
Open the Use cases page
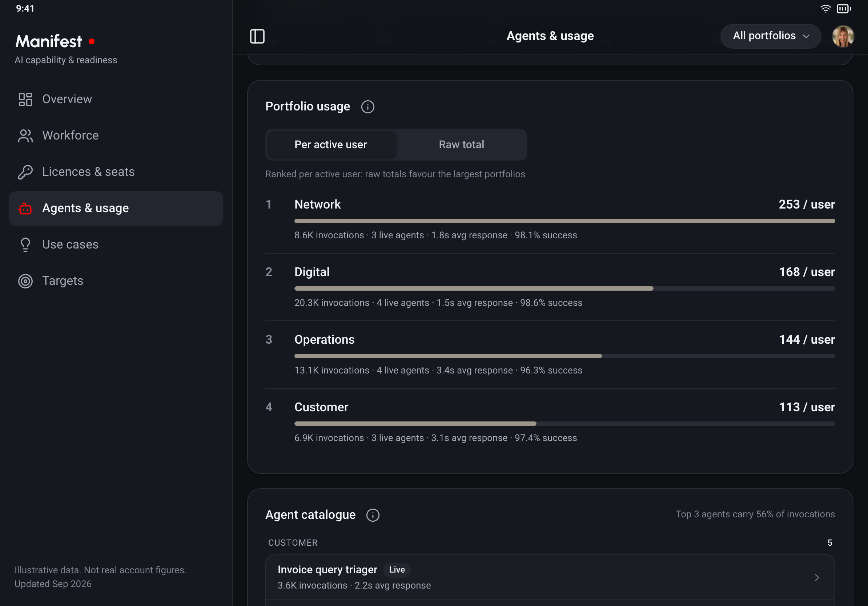116,245
